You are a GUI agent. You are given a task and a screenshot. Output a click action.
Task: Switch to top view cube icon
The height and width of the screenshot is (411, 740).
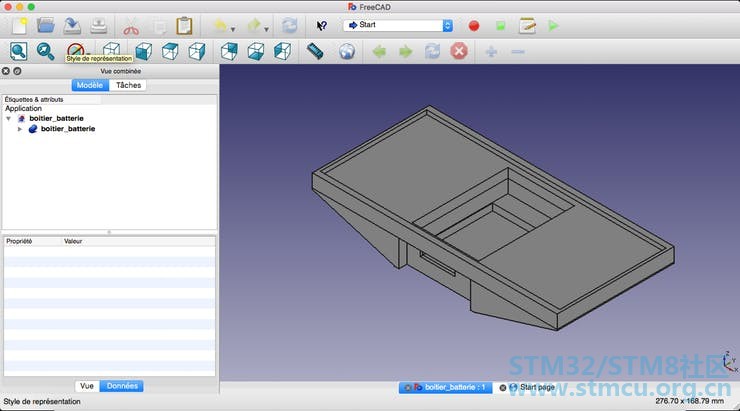170,51
